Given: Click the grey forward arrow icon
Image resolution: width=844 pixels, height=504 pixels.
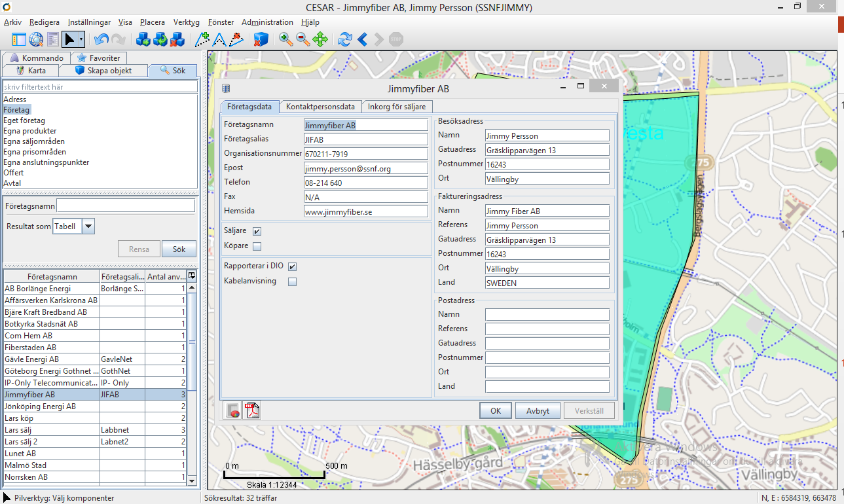Looking at the screenshot, I should pyautogui.click(x=379, y=40).
